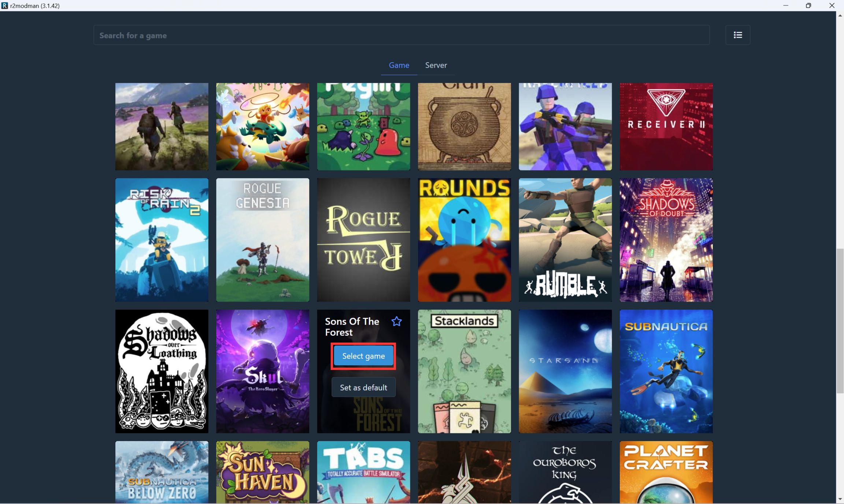
Task: Open the colorful cartoon creatures tile
Action: (x=263, y=127)
